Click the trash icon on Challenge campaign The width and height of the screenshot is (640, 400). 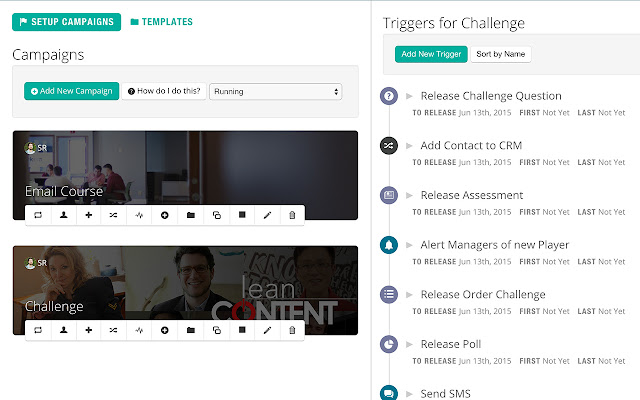pos(292,330)
